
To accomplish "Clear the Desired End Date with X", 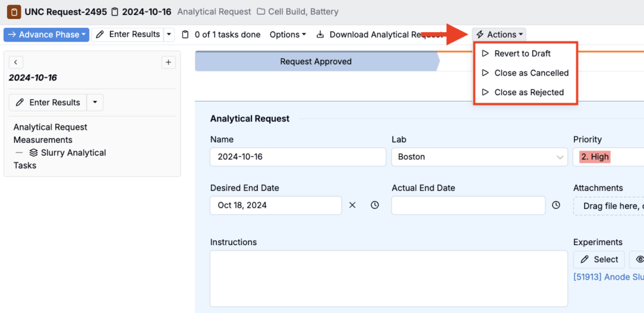I will click(352, 205).
